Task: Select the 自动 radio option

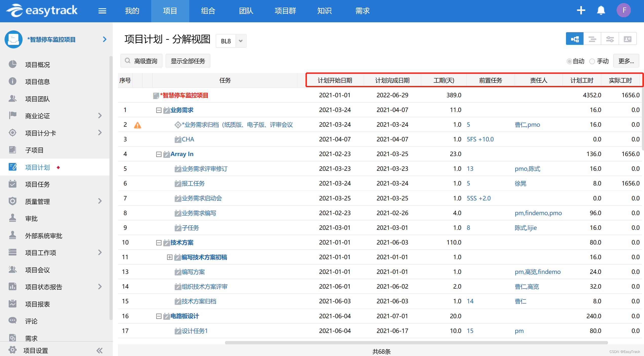Action: pyautogui.click(x=570, y=61)
